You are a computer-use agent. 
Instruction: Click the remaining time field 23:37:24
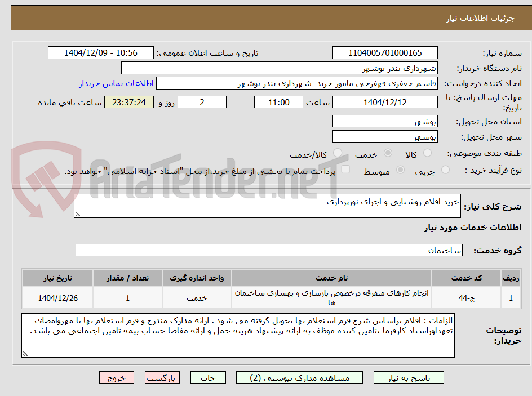pos(129,102)
